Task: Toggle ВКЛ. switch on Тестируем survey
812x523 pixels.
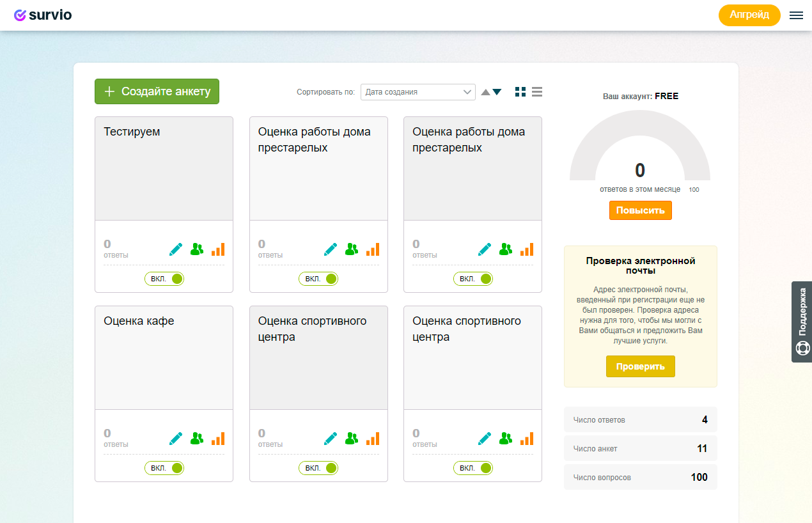Action: click(164, 279)
